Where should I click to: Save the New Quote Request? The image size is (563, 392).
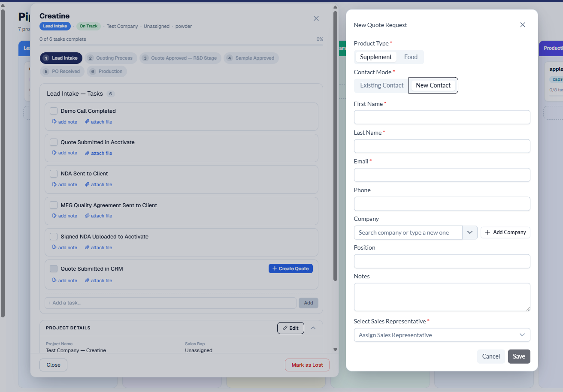click(519, 356)
